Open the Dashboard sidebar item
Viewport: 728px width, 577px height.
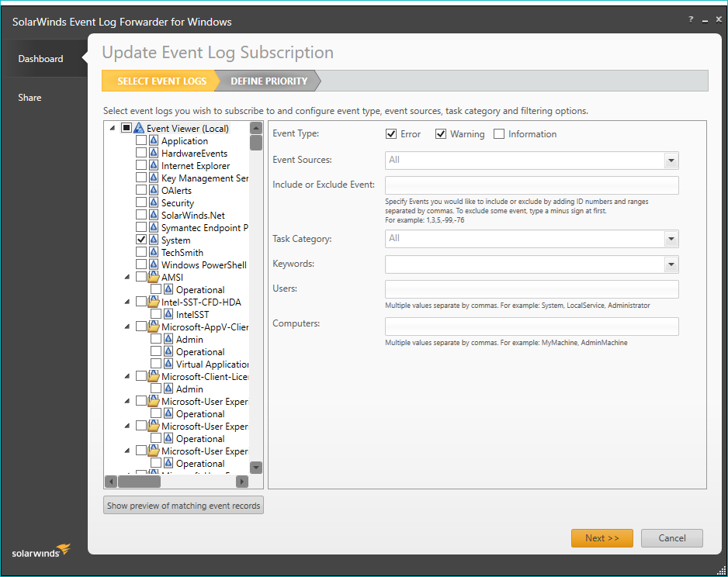tap(41, 59)
